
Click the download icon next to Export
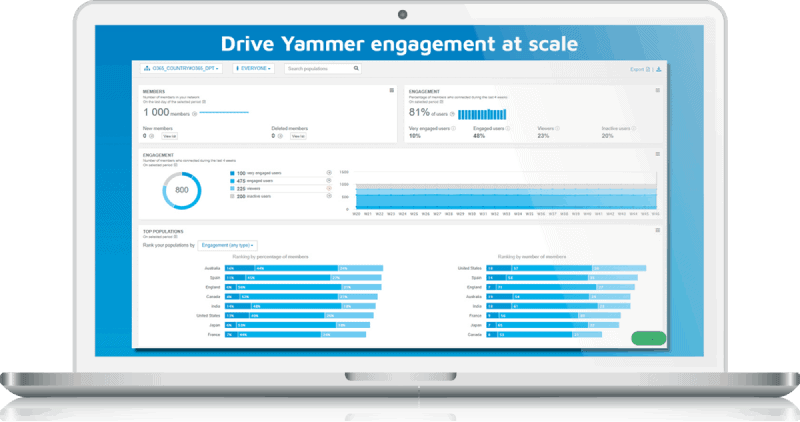point(659,69)
